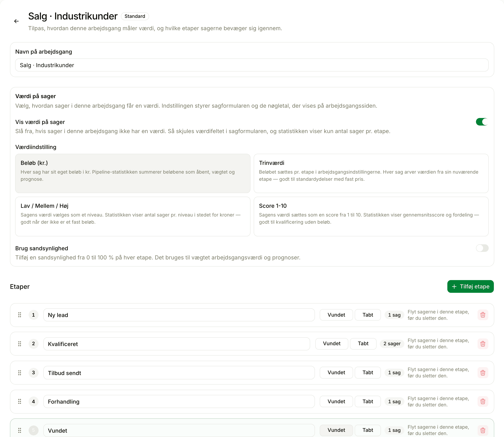The image size is (504, 437).
Task: Click the Etaper section heading
Action: (20, 287)
